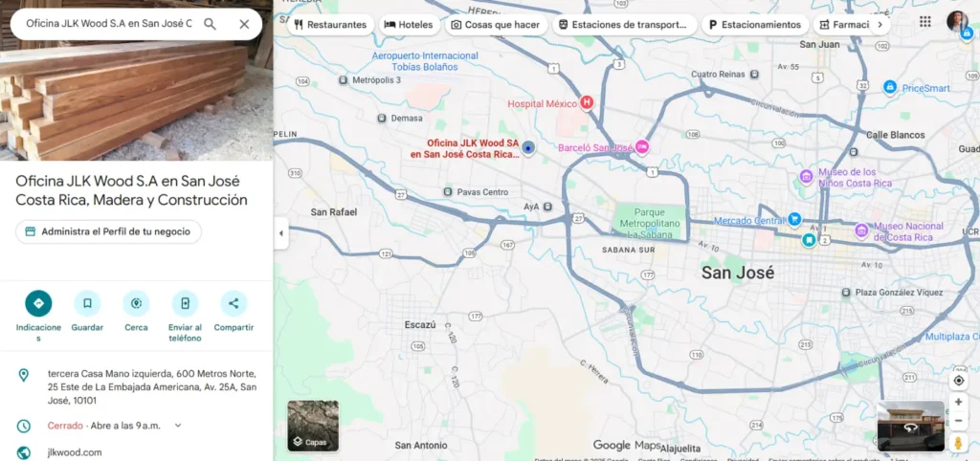Image resolution: width=980 pixels, height=461 pixels.
Task: Clear the search with X button
Action: 244,24
